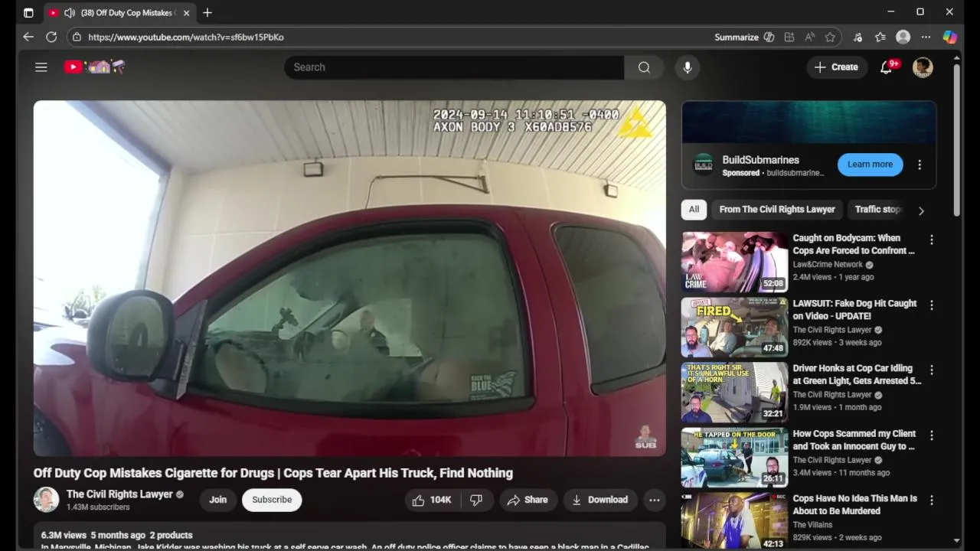Share this video
This screenshot has height=551, width=980.
pos(528,500)
